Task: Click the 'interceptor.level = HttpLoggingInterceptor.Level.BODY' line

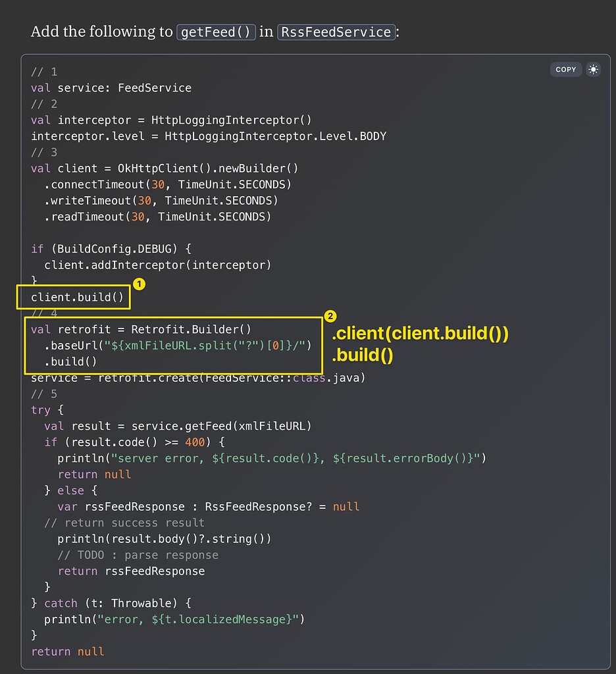Action: coord(209,136)
